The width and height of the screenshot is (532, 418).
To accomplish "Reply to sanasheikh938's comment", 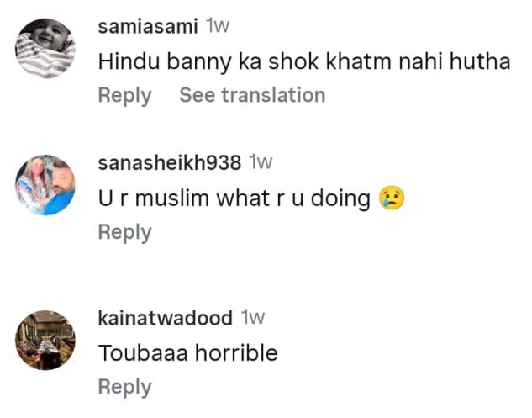I will click(x=124, y=232).
